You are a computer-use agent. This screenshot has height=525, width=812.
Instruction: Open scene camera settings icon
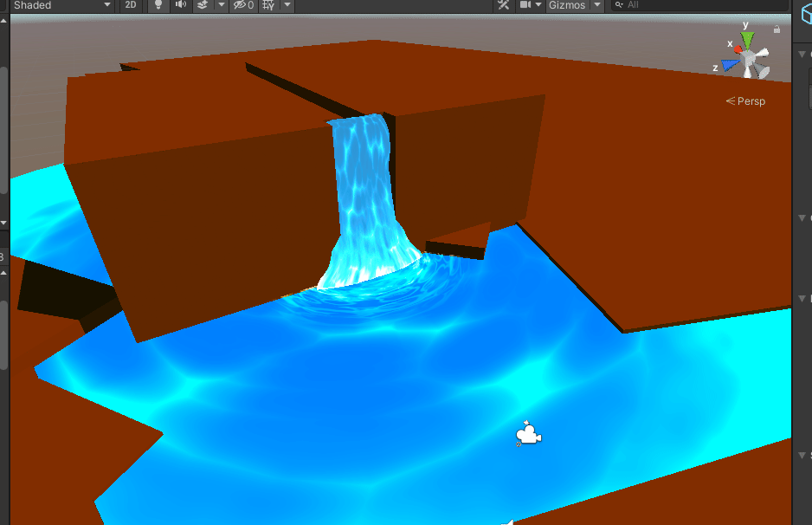tap(525, 5)
